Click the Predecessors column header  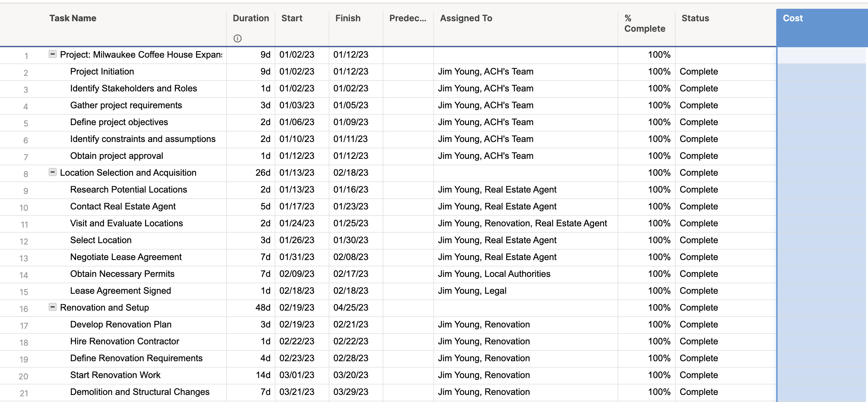tap(408, 18)
